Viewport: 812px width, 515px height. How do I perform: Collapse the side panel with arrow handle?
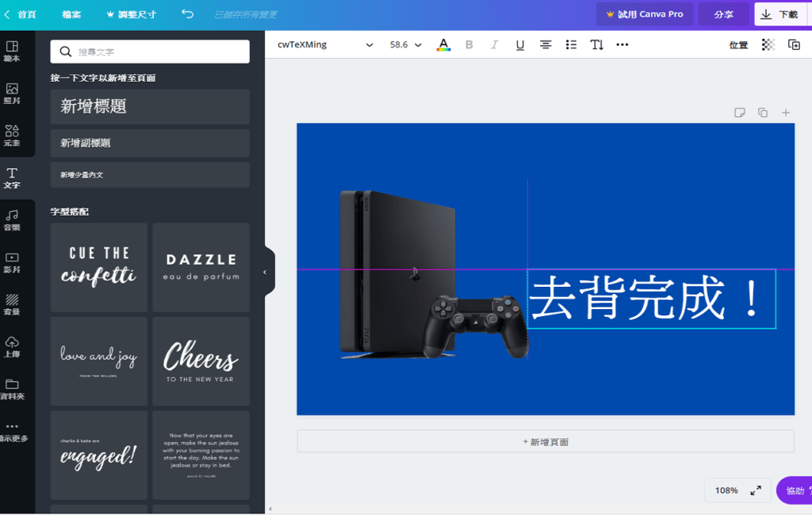tap(265, 272)
